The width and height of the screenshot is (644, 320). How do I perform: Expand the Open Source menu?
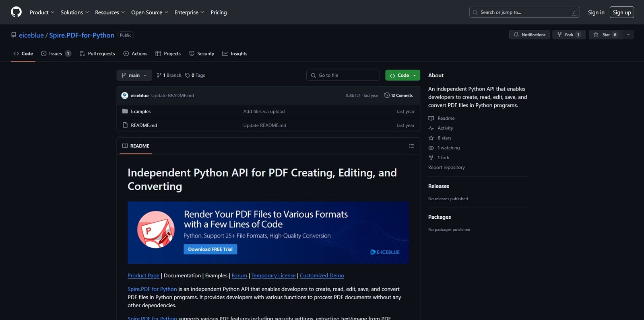pos(150,12)
